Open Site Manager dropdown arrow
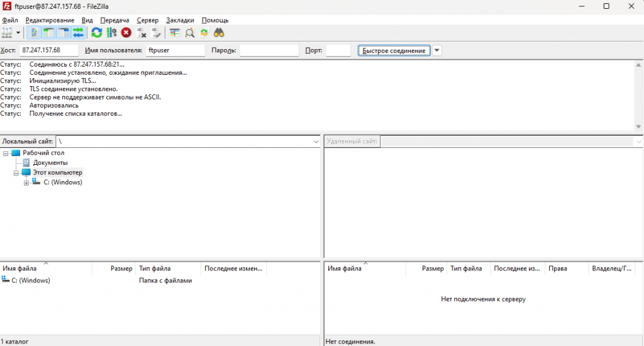644x346 pixels. (x=18, y=33)
